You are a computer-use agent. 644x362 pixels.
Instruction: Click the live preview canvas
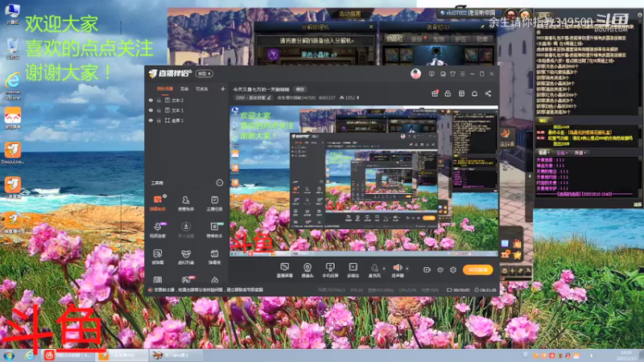point(364,181)
